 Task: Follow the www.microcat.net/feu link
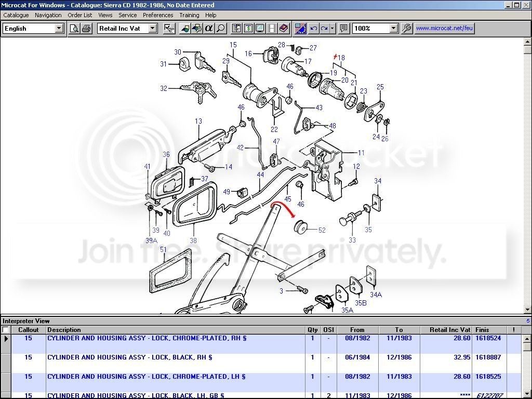click(x=444, y=29)
